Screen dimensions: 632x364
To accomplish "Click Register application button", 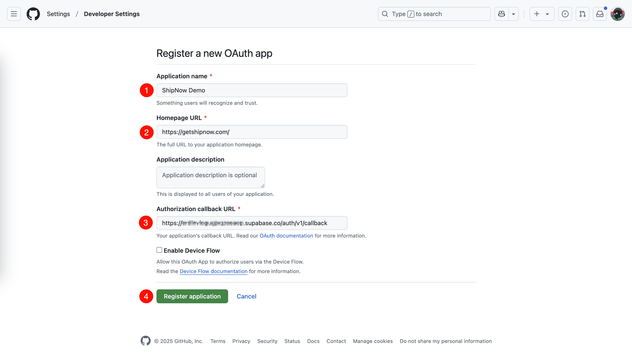I will coord(192,296).
